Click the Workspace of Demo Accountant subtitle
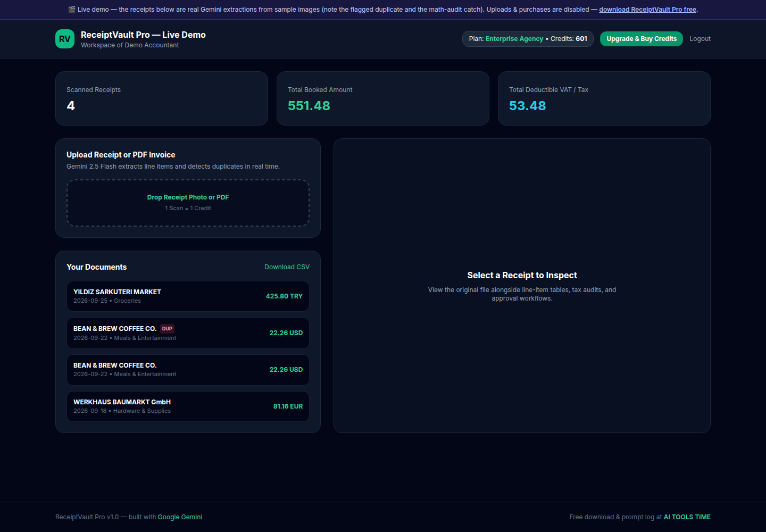This screenshot has height=532, width=766. (x=130, y=45)
